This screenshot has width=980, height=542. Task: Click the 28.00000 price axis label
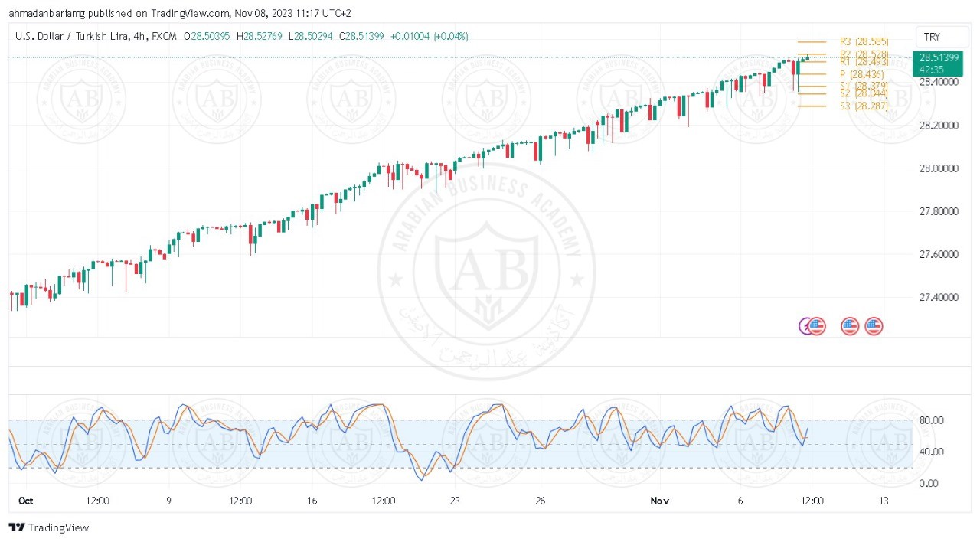938,168
